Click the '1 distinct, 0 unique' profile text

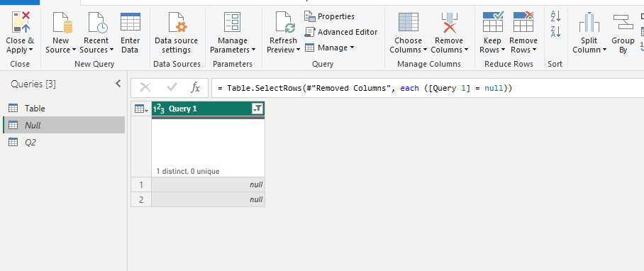click(188, 171)
